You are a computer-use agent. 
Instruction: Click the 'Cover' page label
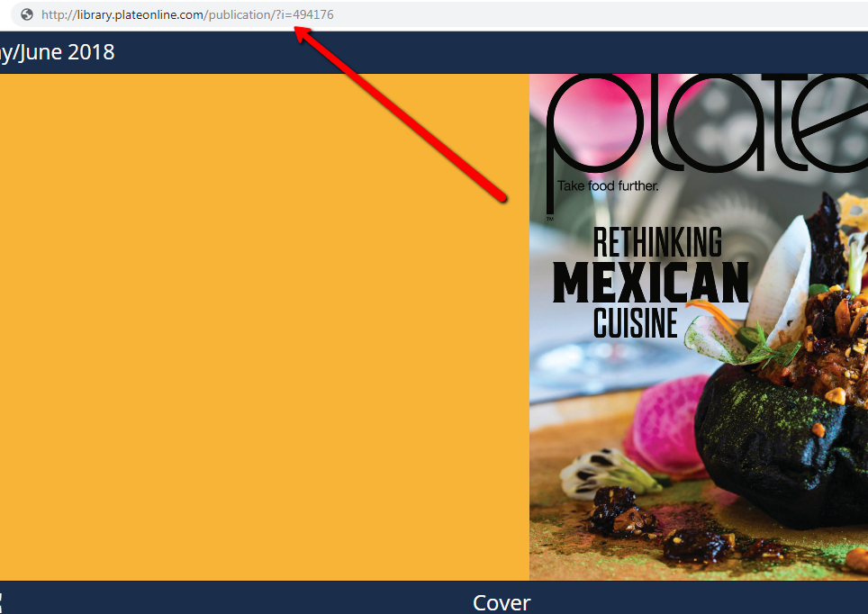coord(502,602)
